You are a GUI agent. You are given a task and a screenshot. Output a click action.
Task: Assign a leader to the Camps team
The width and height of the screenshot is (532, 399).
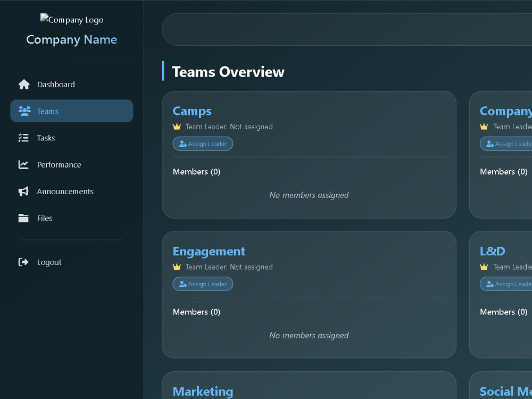(203, 144)
